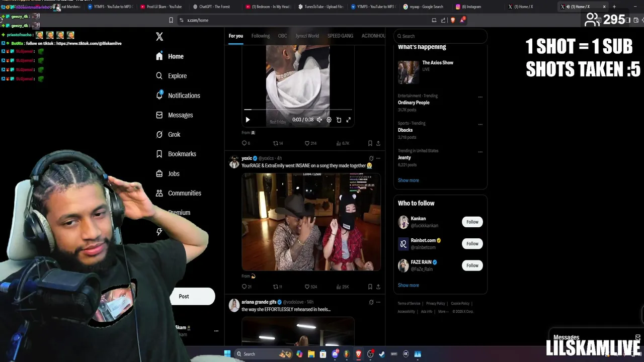Select the For you tab
The image size is (644, 362).
coord(235,36)
